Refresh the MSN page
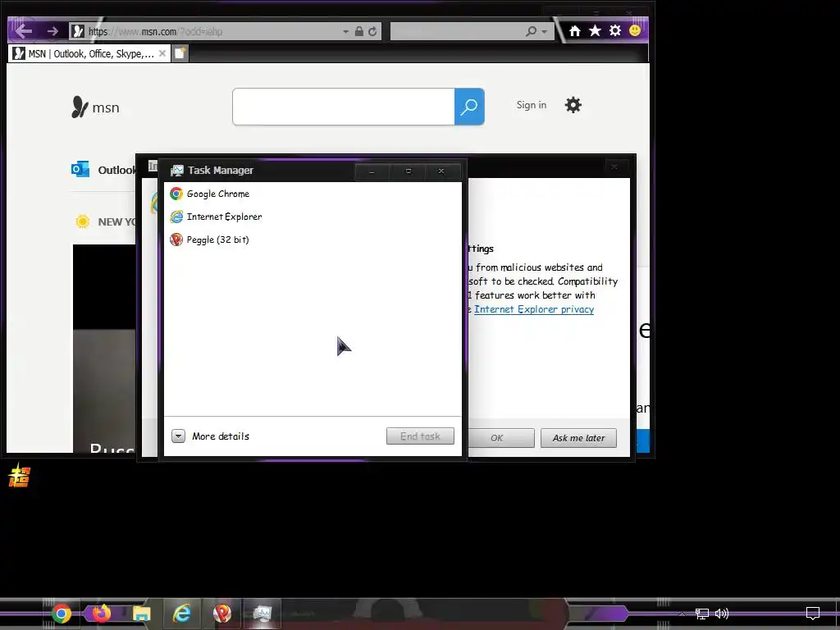This screenshot has height=630, width=840. tap(372, 32)
